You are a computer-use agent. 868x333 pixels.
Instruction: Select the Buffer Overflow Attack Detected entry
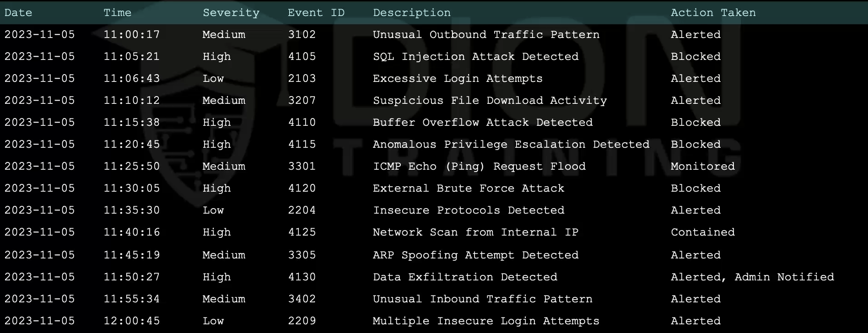click(483, 123)
